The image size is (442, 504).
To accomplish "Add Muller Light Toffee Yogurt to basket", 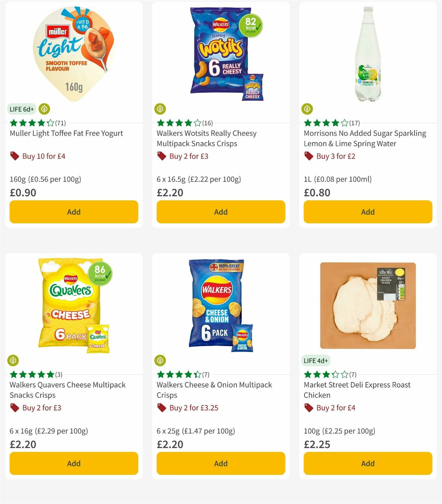I will (74, 212).
